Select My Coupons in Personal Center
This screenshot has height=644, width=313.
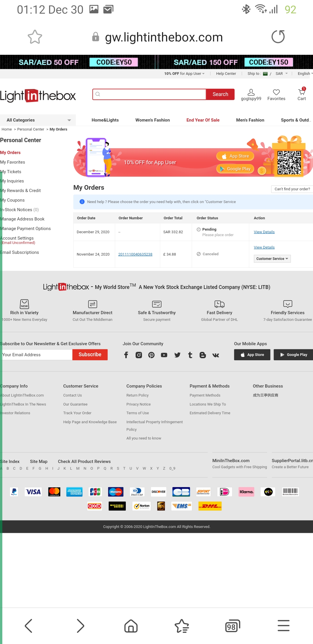pyautogui.click(x=12, y=200)
